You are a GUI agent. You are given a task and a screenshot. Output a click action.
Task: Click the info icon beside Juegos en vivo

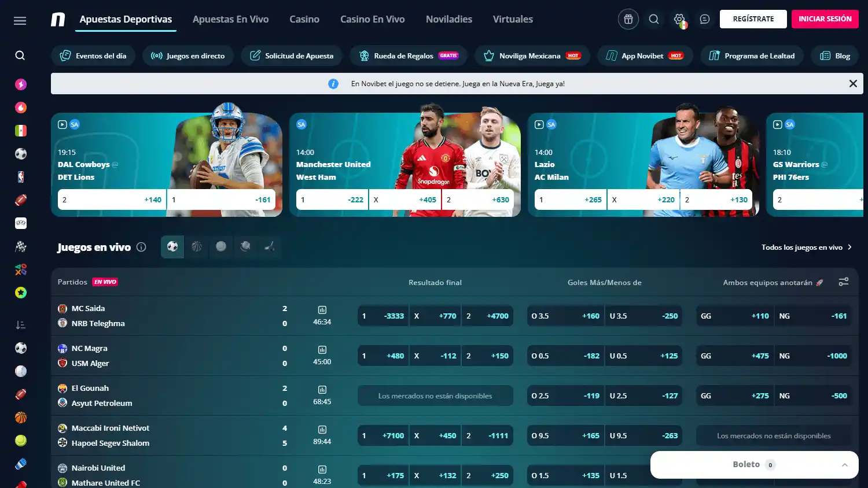point(141,247)
